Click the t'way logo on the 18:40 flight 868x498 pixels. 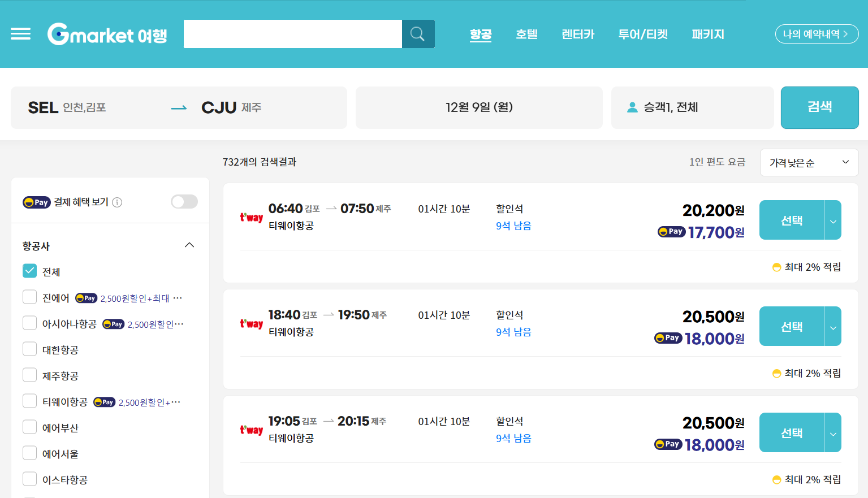pos(252,324)
